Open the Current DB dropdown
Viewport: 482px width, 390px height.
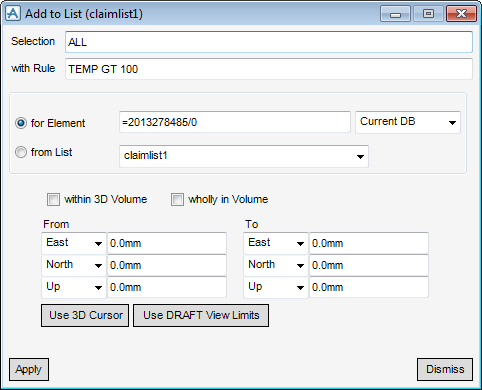[x=408, y=122]
